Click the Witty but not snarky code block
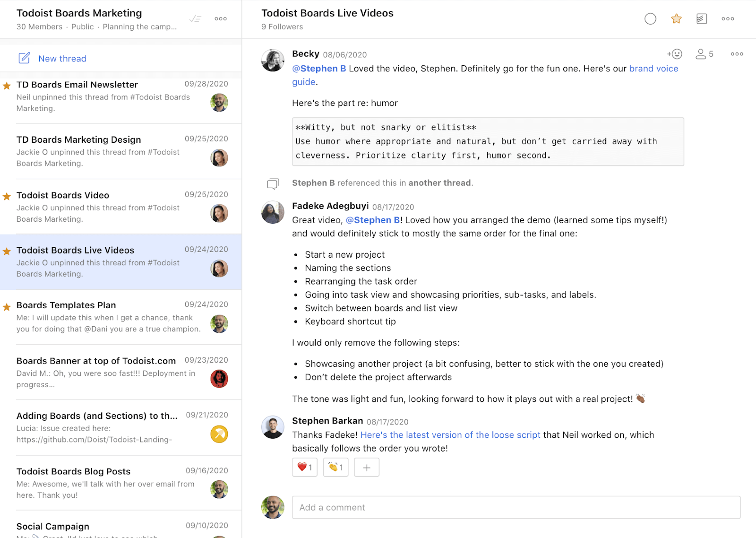 488,141
